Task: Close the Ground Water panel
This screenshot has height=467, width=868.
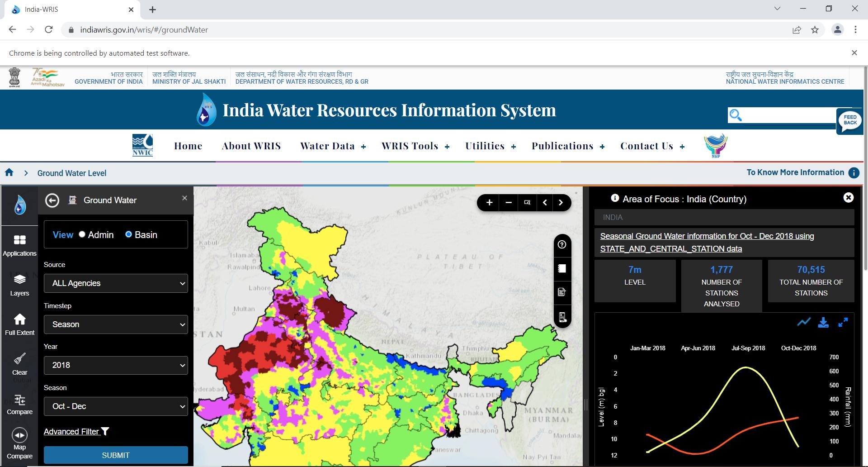Action: pos(184,198)
